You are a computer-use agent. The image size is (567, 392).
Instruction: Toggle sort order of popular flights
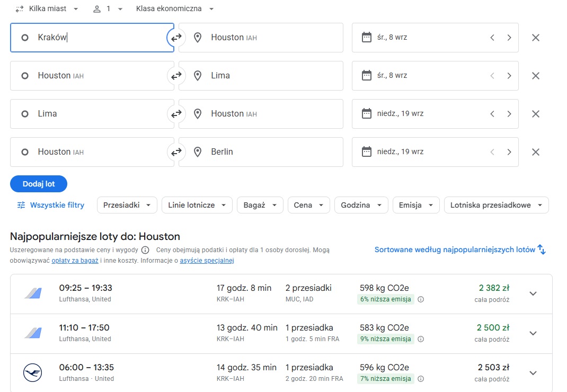(460, 250)
